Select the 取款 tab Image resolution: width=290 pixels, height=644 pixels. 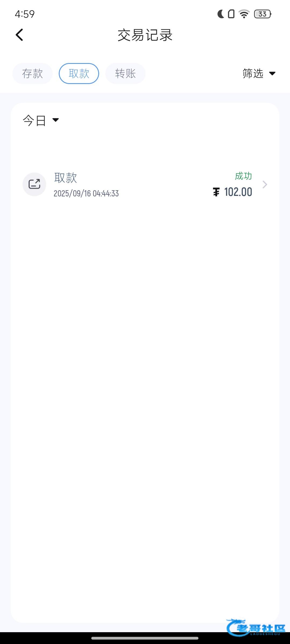[x=79, y=74]
